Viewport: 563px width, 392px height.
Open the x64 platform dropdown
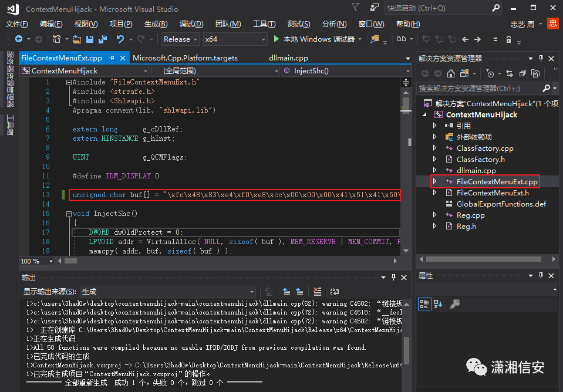235,39
